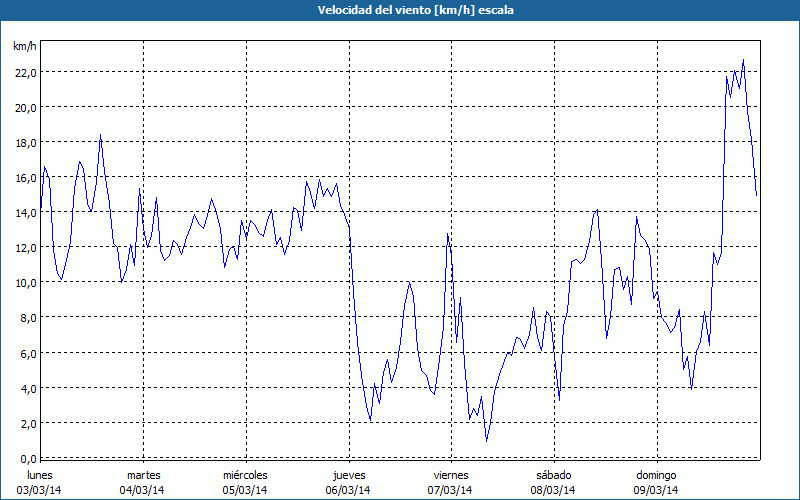Screen dimensions: 800x500
Task: Select the jueves 06/03/14 date label
Action: tap(348, 482)
